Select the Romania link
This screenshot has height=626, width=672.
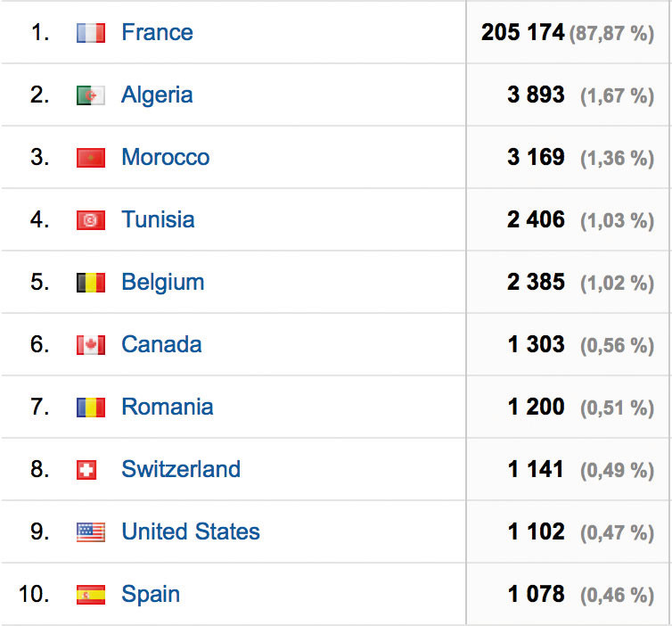[168, 408]
